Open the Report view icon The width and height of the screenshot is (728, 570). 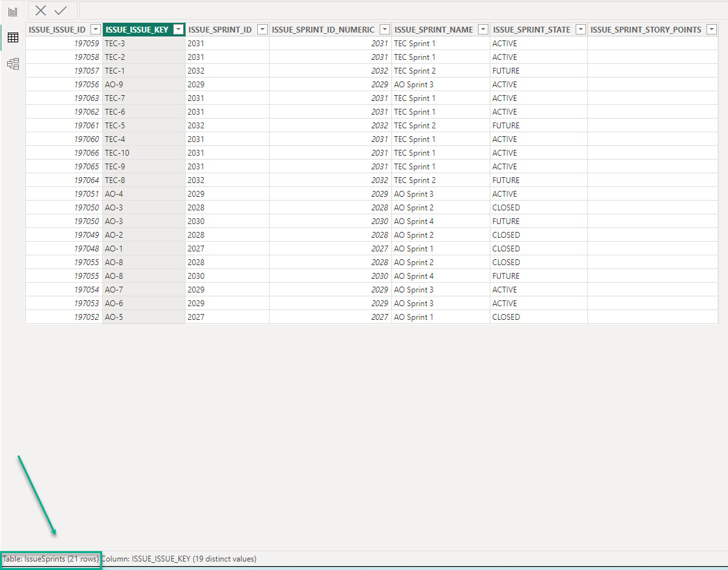point(12,12)
